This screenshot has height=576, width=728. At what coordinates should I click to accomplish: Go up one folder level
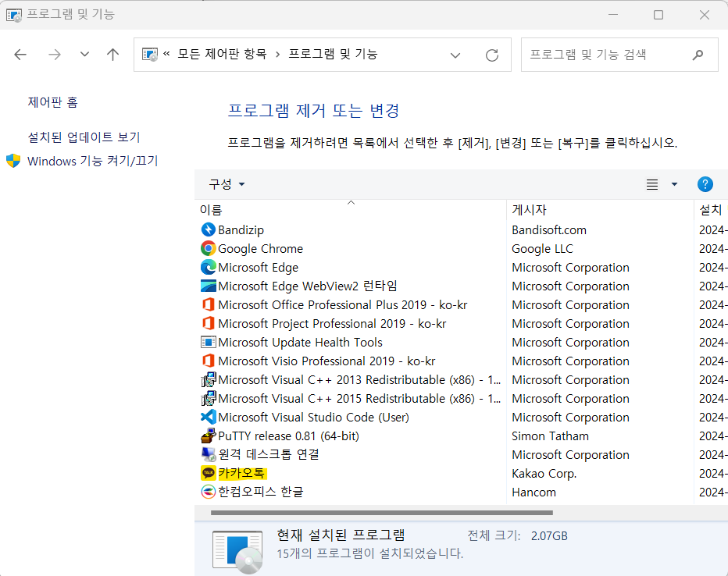click(112, 55)
